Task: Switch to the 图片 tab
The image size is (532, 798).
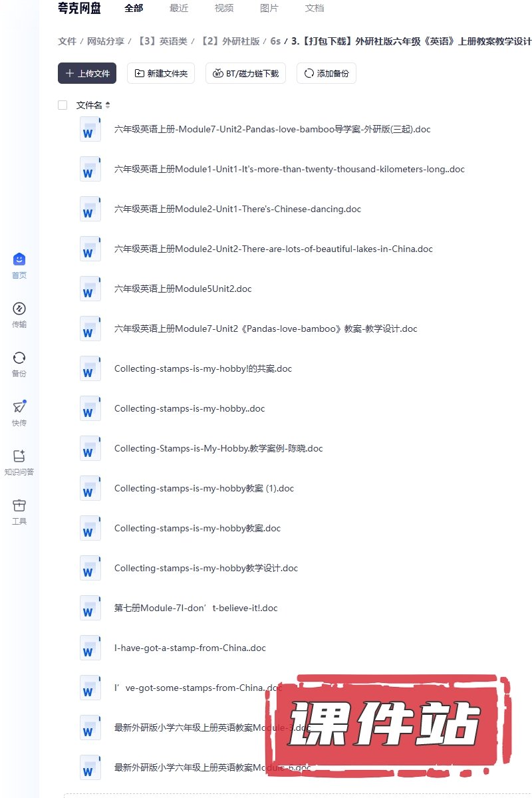Action: [x=269, y=8]
